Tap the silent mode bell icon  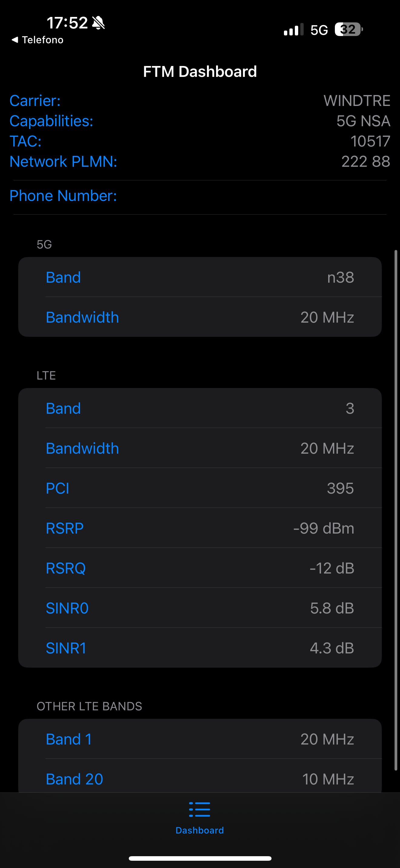click(98, 23)
